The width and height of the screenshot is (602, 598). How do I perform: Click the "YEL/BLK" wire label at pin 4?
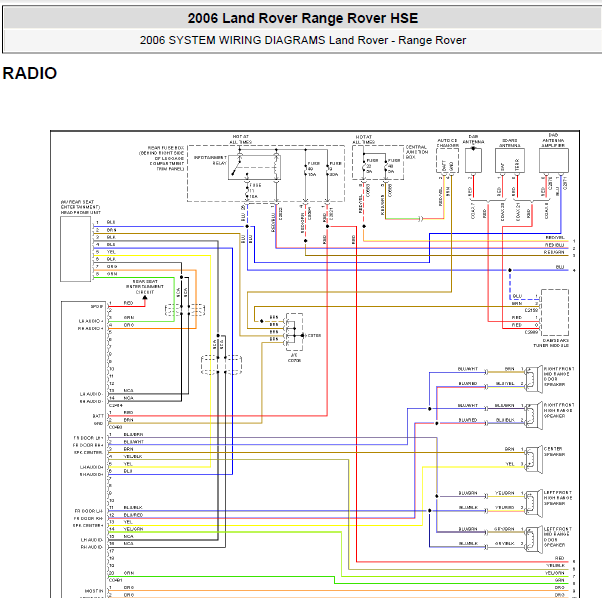point(133,456)
